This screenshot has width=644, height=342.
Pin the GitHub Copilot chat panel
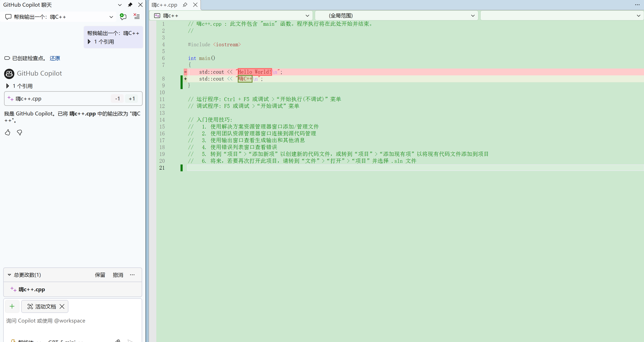[130, 5]
